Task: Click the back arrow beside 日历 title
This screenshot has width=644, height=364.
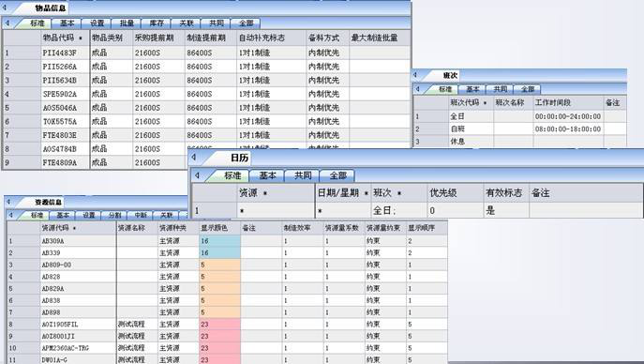Action: pos(194,157)
